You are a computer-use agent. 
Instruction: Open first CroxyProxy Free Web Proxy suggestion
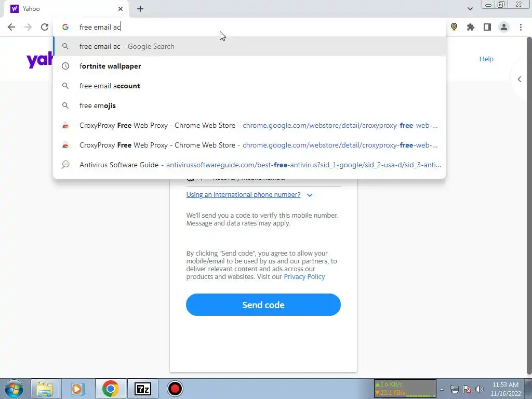(x=249, y=125)
